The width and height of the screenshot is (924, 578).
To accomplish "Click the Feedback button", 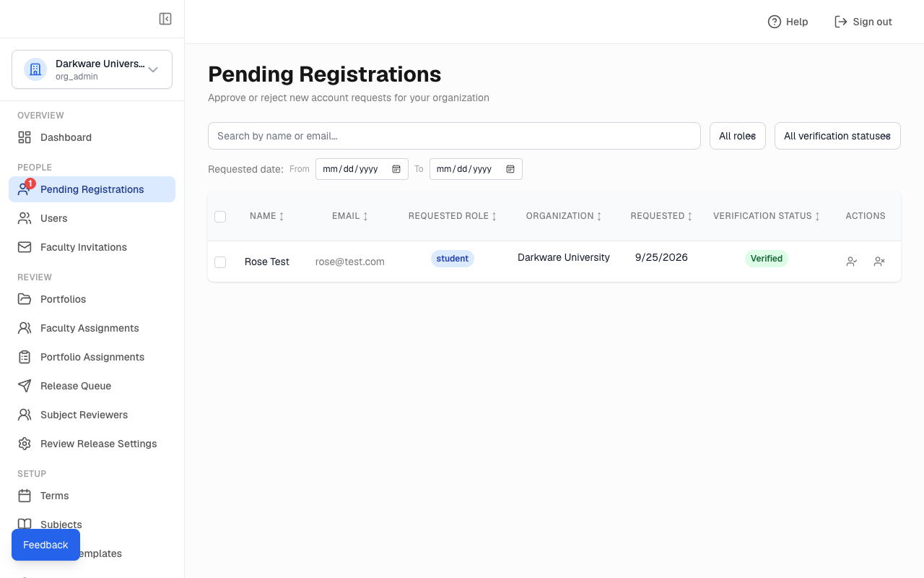I will tap(45, 545).
